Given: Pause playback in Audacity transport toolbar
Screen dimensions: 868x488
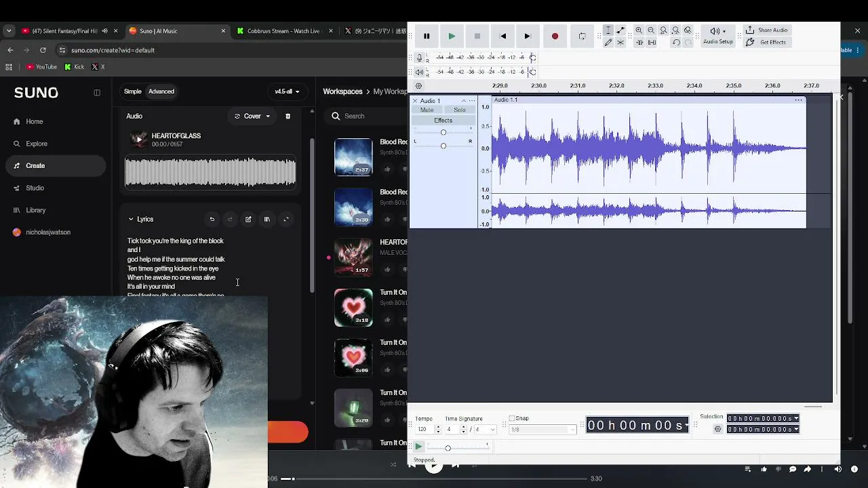Looking at the screenshot, I should coord(427,36).
